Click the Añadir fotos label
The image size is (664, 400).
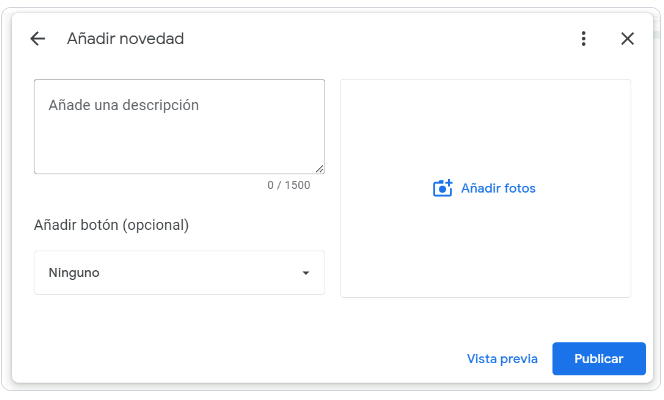click(x=498, y=188)
